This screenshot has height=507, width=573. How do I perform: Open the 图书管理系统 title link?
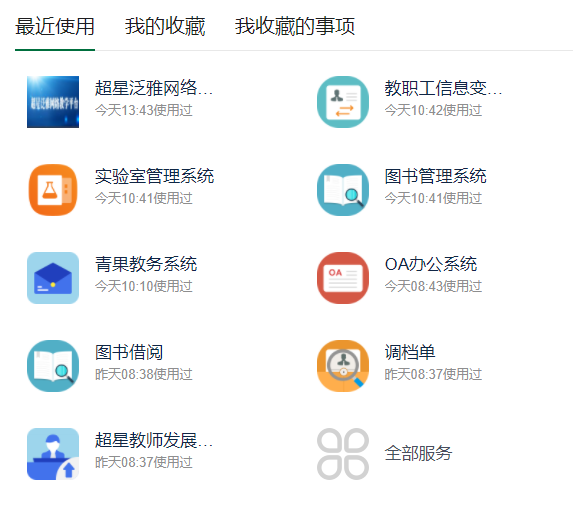[435, 176]
